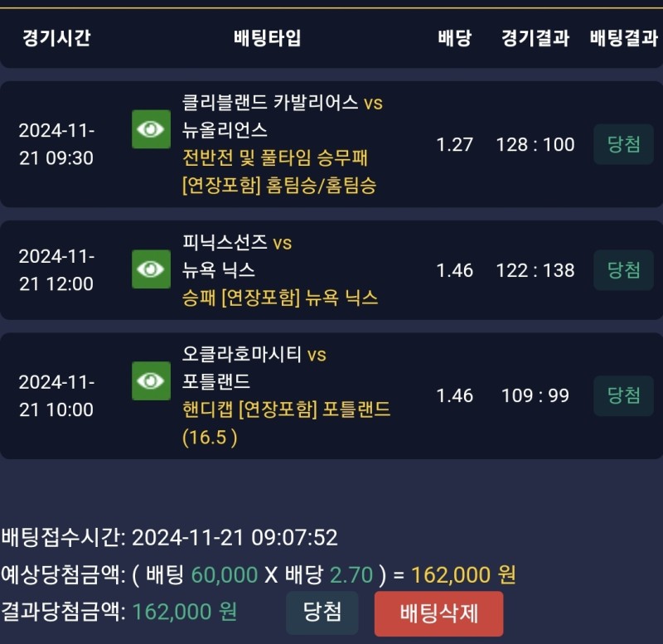Select the 오클라호마시티 vs 포틀랜드 match title
Viewport: 663px width, 644px height.
(254, 369)
